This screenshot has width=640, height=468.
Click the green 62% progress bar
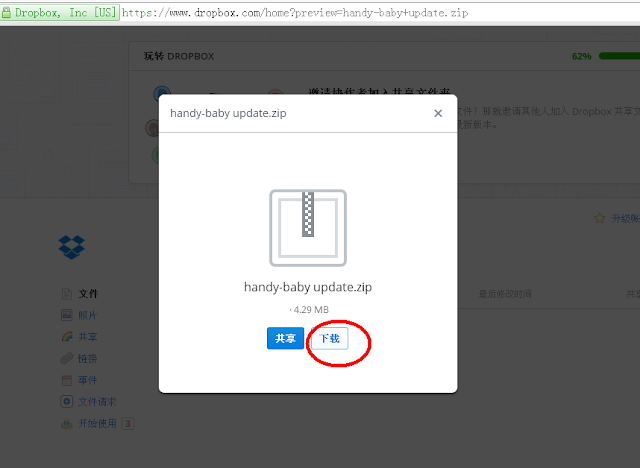[619, 56]
